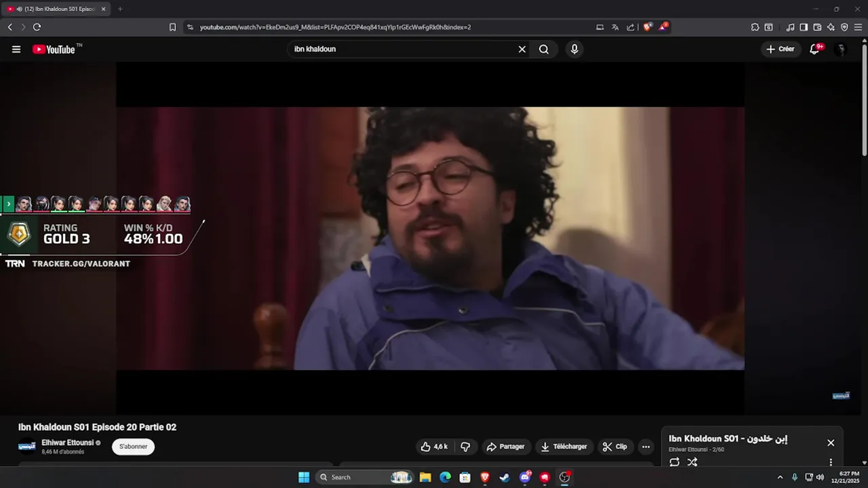Open the media controls music note icon
This screenshot has height=488, width=868.
click(x=790, y=27)
